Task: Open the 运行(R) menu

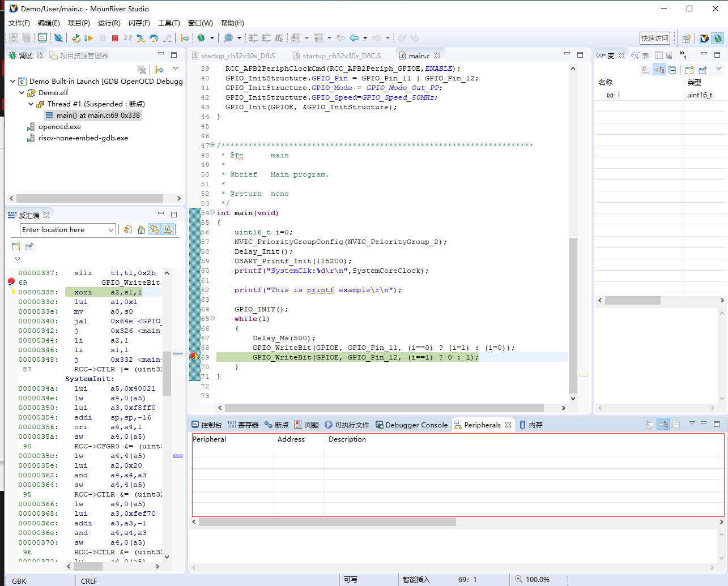Action: coord(109,23)
